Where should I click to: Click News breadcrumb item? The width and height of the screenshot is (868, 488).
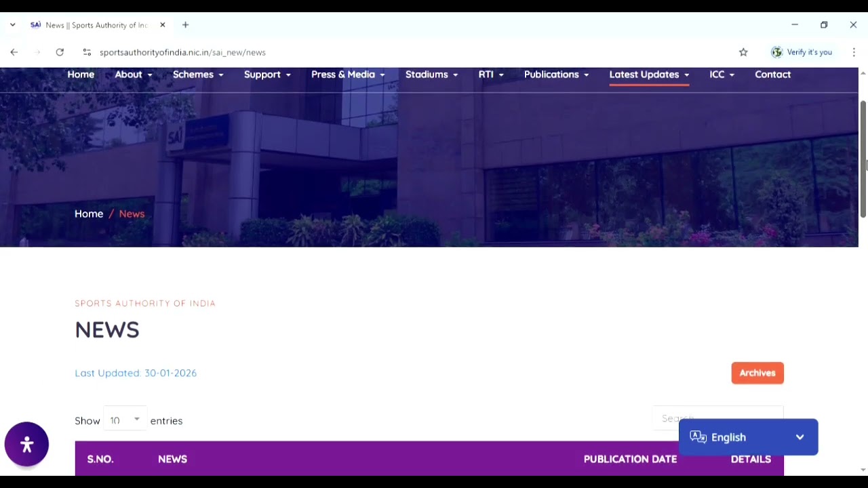[x=132, y=213]
